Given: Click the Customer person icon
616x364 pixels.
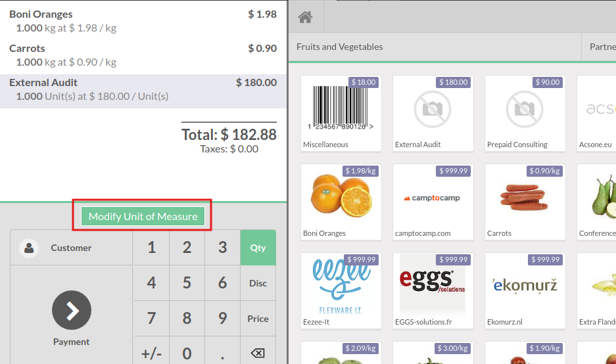Looking at the screenshot, I should (28, 248).
